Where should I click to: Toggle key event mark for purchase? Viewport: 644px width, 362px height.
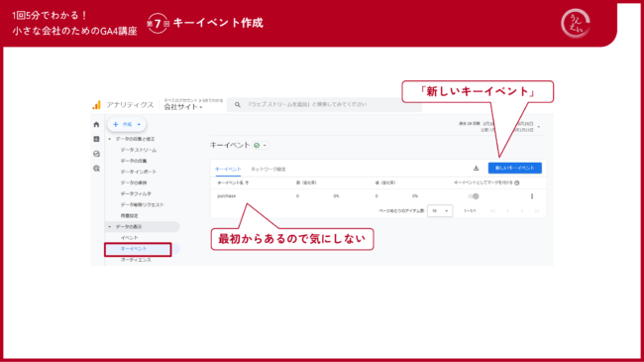point(474,196)
